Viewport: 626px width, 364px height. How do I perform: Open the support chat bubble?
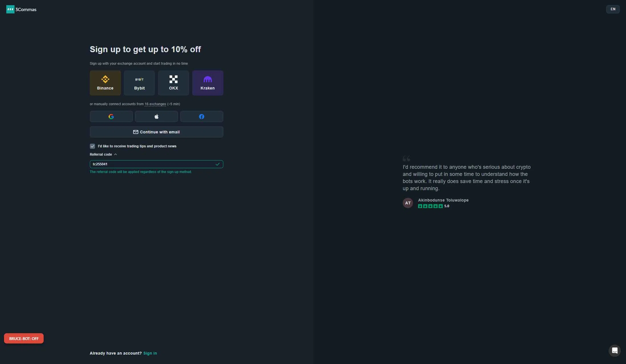click(614, 351)
